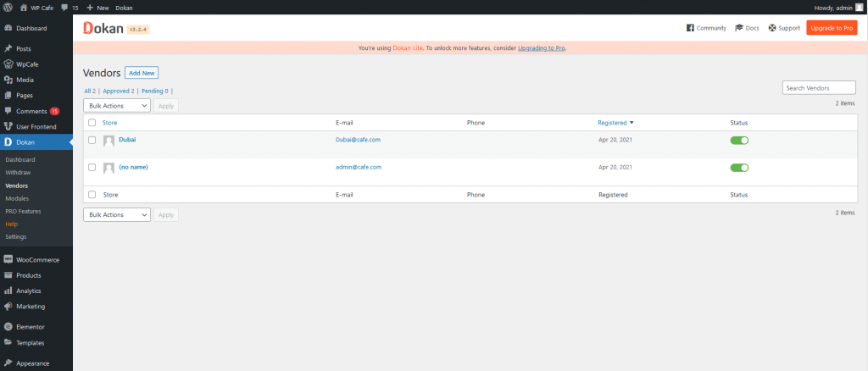Click the Marketing megaphone icon
The width and height of the screenshot is (868, 371).
click(x=8, y=306)
